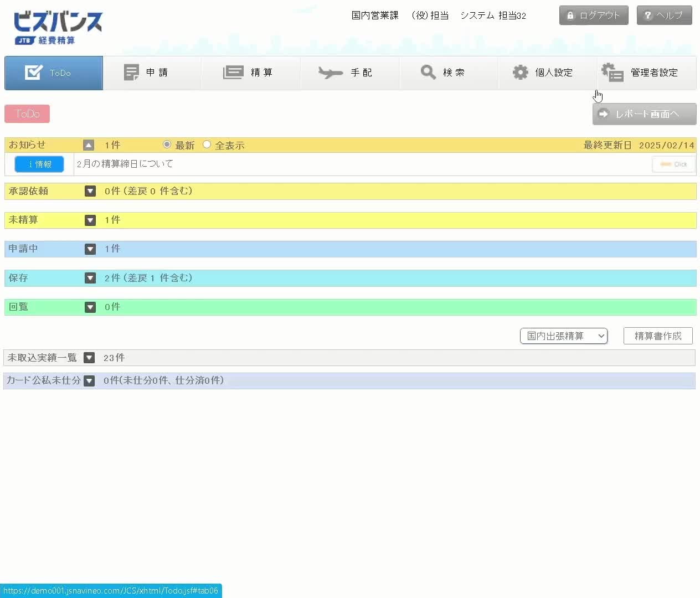Click the 申請中 1件 count
Image resolution: width=700 pixels, height=598 pixels.
112,249
